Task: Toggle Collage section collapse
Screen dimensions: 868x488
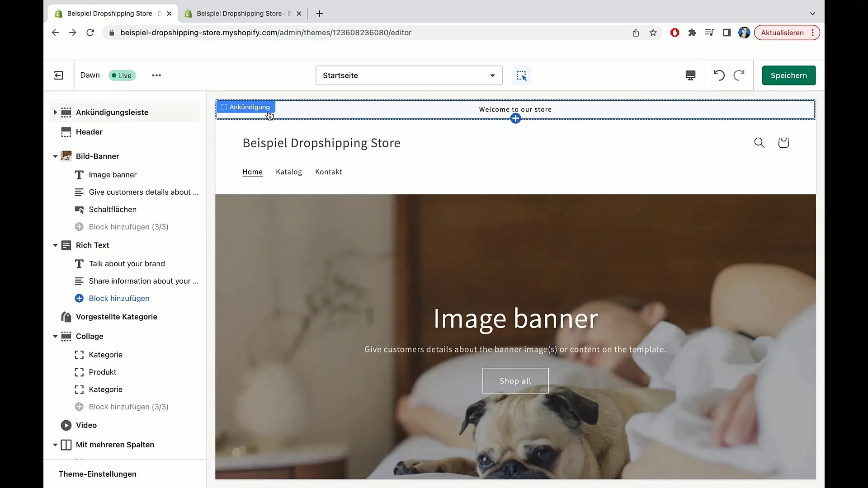Action: click(x=55, y=336)
